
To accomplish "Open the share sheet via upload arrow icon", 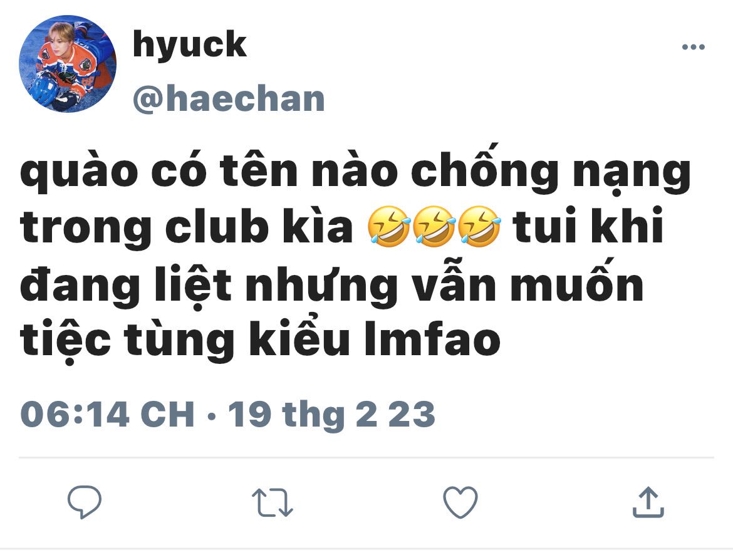I will (x=648, y=502).
